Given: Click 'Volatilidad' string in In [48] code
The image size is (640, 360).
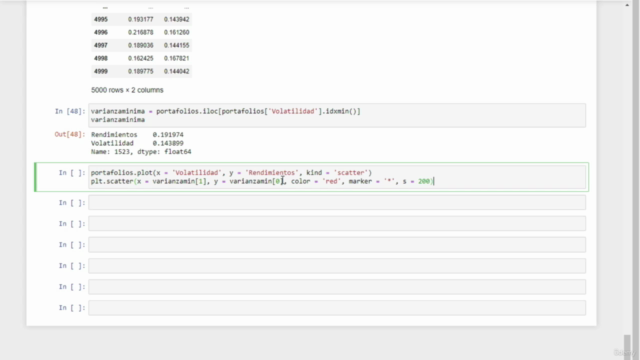Looking at the screenshot, I should coord(293,111).
